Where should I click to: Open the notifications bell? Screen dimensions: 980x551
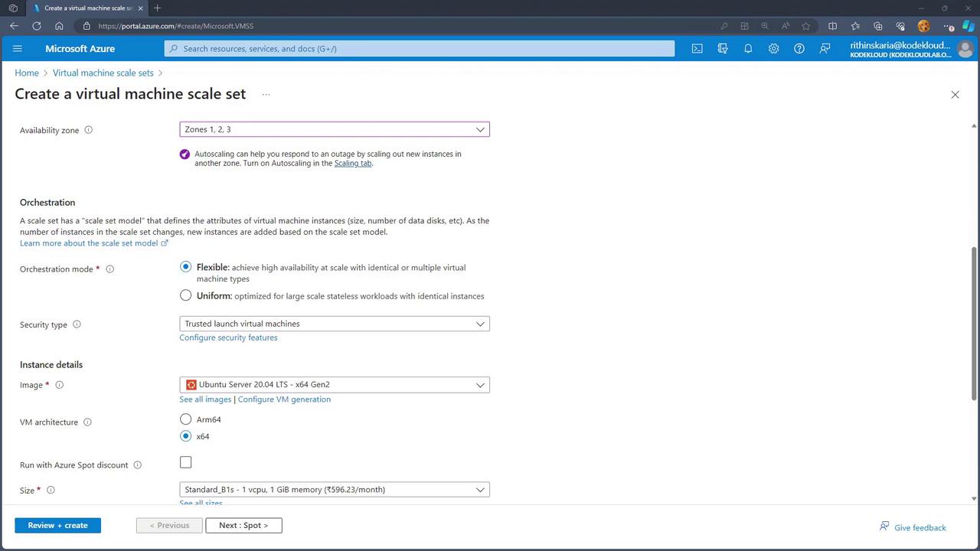pyautogui.click(x=748, y=48)
